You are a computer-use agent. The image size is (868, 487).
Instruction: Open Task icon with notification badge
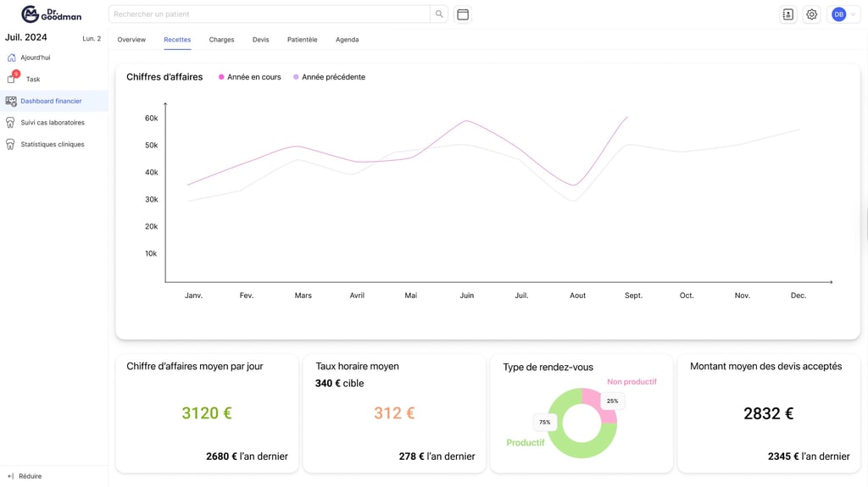(12, 77)
